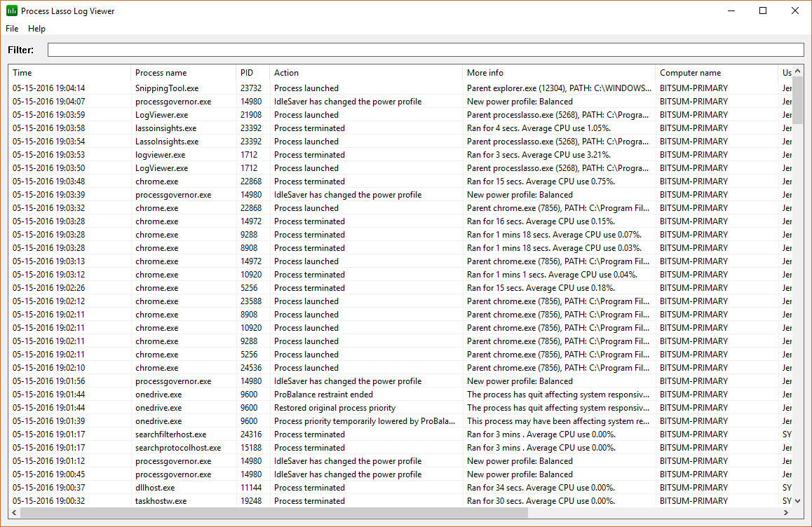Select the LogViewer.exe entry with PID 21908
Screen dimensions: 812x527
click(x=400, y=115)
